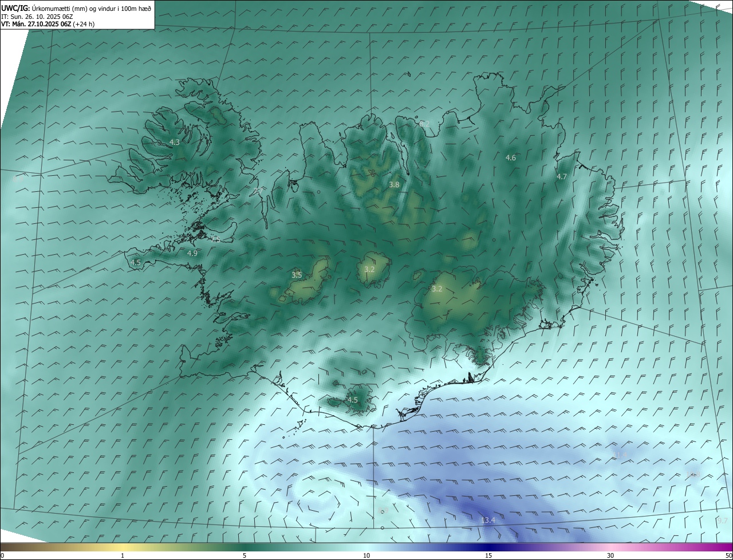Click the colour scale tick labelled 50
The height and width of the screenshot is (560, 733).
728,555
